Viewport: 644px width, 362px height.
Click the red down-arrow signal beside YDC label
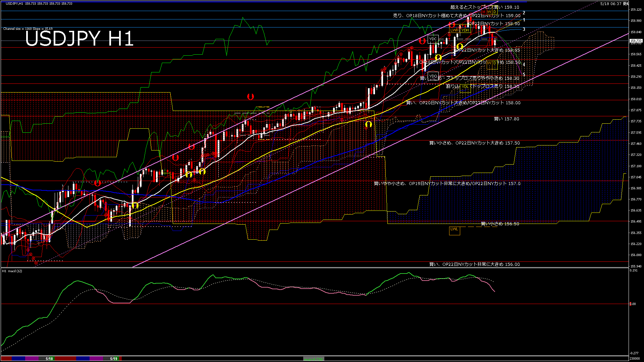(x=422, y=41)
